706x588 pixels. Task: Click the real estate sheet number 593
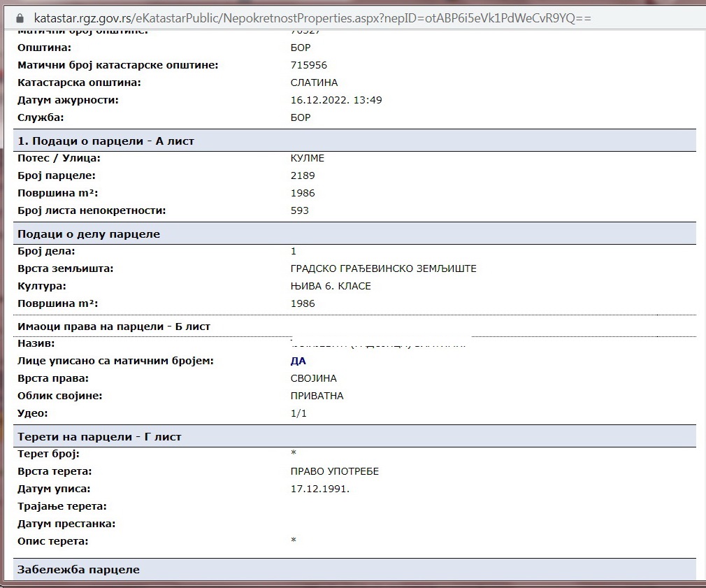300,210
